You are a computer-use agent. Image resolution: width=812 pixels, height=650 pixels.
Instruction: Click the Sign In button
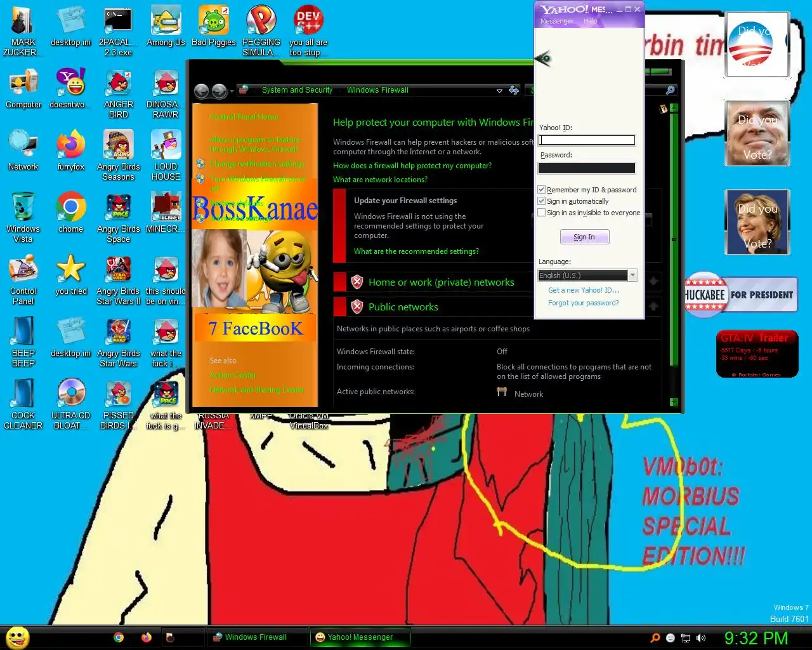pyautogui.click(x=584, y=237)
